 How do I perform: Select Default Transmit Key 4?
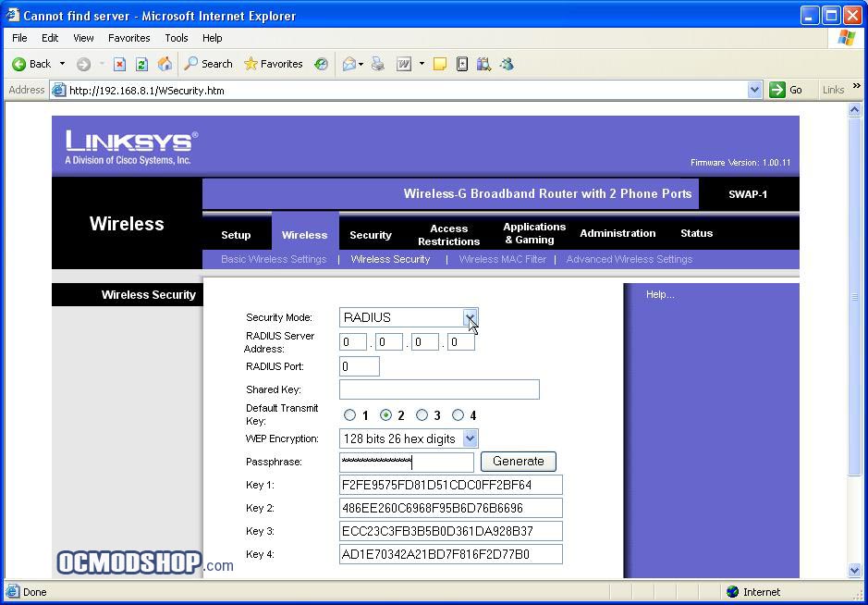pyautogui.click(x=458, y=415)
